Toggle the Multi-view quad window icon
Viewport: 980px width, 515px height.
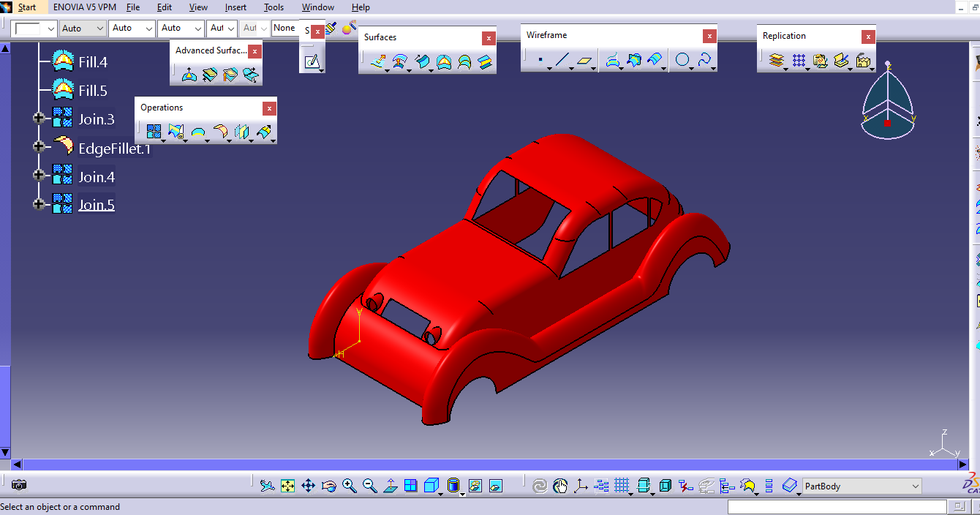point(411,485)
